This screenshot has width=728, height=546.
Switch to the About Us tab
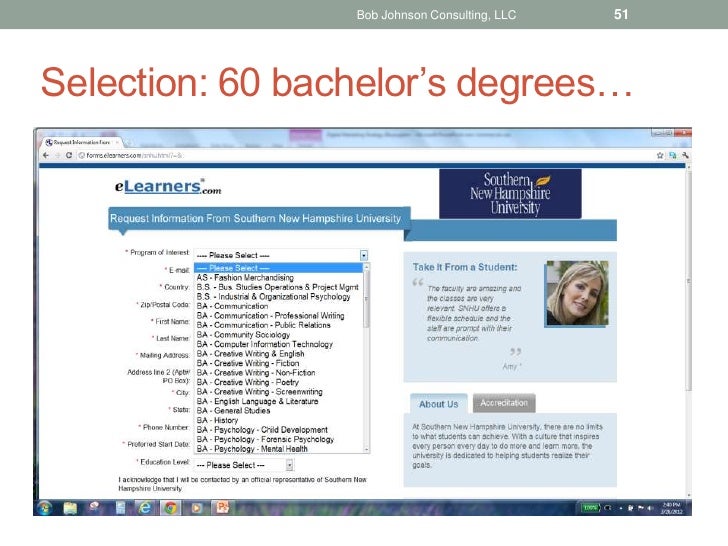pos(438,403)
